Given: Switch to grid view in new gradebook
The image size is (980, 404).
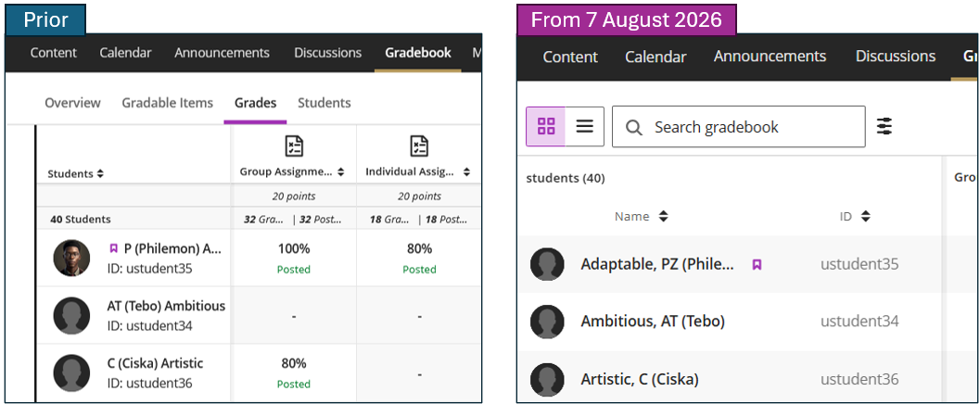Looking at the screenshot, I should 545,126.
